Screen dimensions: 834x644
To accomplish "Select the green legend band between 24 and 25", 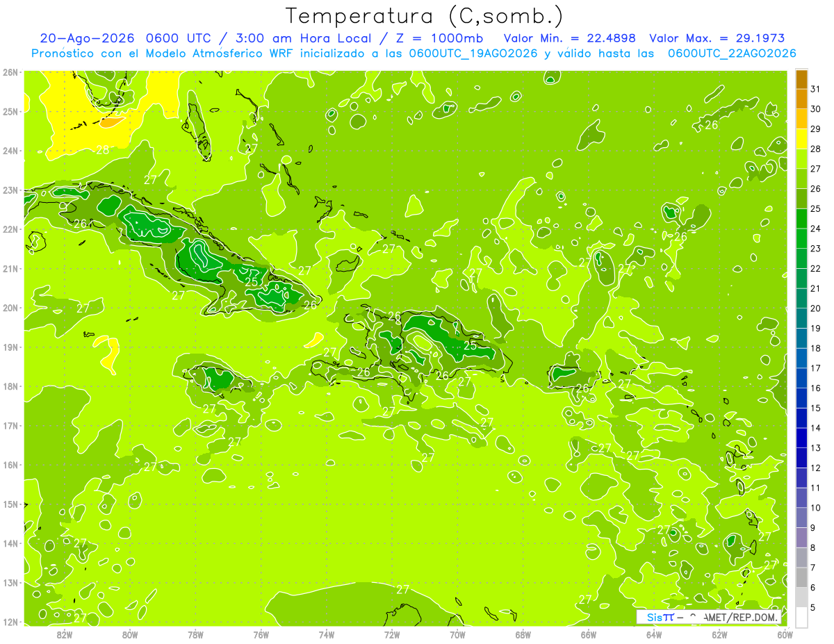I will pos(801,219).
